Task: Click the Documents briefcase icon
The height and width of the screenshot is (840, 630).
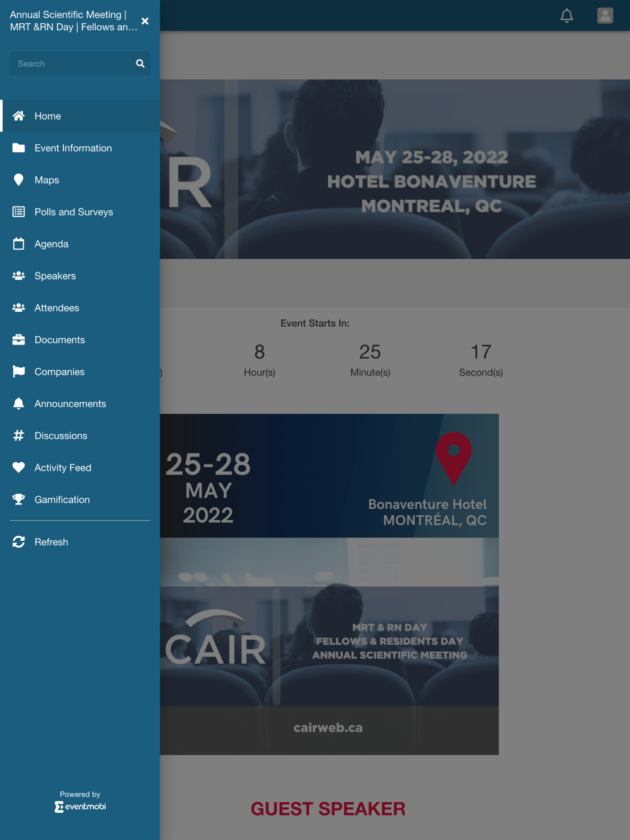Action: click(x=19, y=340)
